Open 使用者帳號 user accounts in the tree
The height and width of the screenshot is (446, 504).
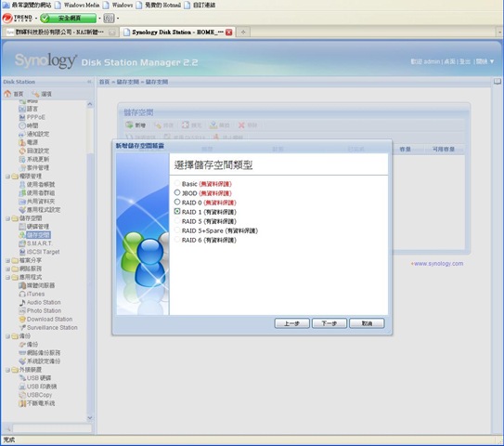[x=37, y=184]
